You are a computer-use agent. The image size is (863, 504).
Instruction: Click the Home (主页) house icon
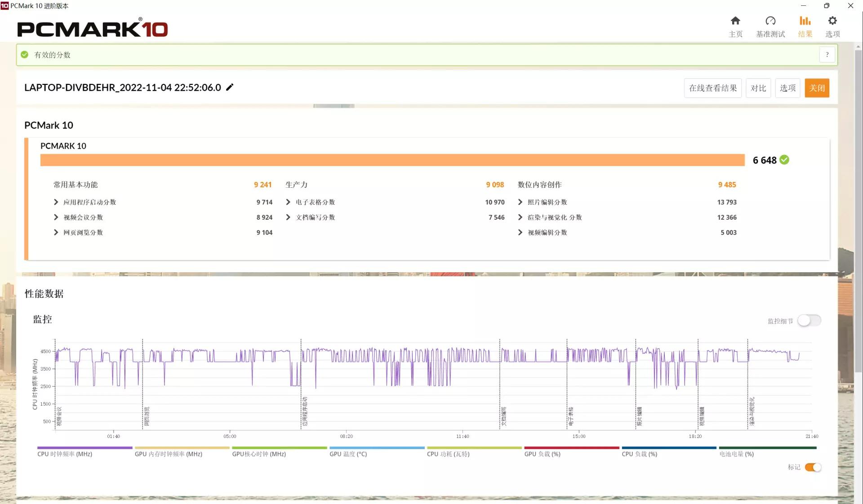[x=735, y=21]
